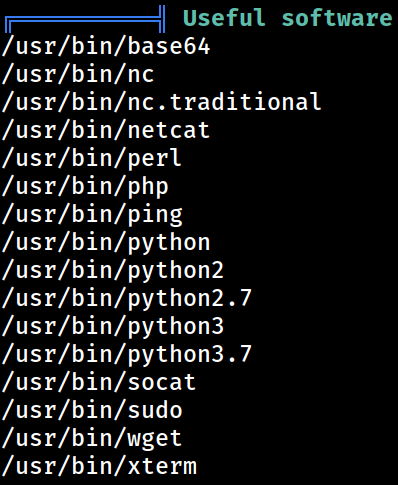Click the /usr/bin/python3.7 entry
398x485 pixels.
[x=127, y=355]
